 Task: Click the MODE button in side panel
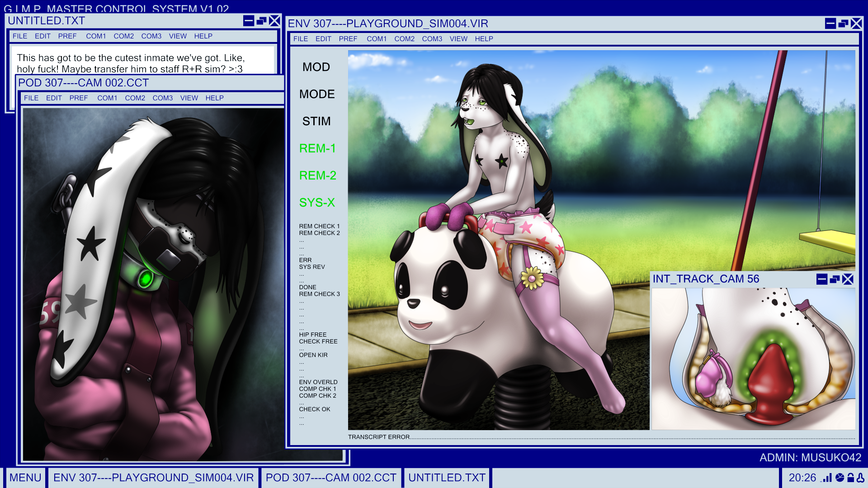[x=317, y=94]
